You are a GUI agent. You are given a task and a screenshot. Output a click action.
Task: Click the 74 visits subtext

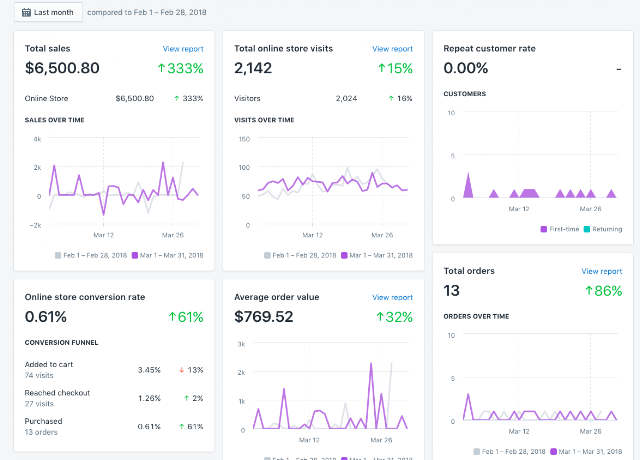click(x=39, y=376)
